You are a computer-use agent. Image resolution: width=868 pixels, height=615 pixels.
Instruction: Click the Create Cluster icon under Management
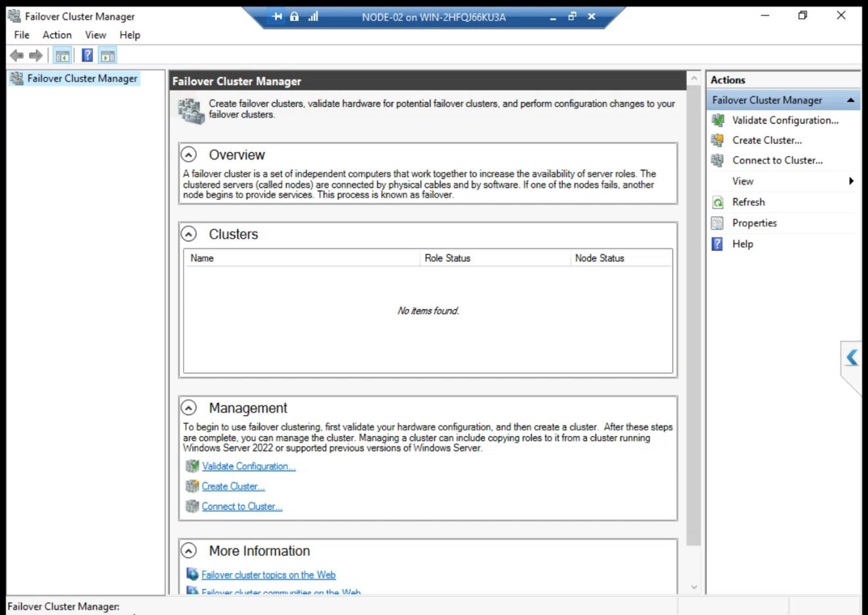(192, 486)
